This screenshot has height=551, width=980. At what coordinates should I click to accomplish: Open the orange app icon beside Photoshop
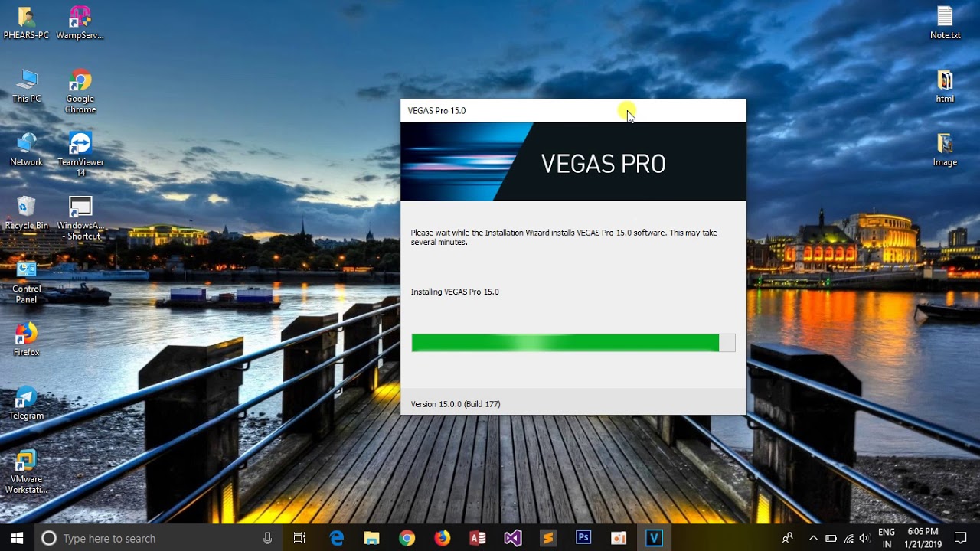click(618, 538)
